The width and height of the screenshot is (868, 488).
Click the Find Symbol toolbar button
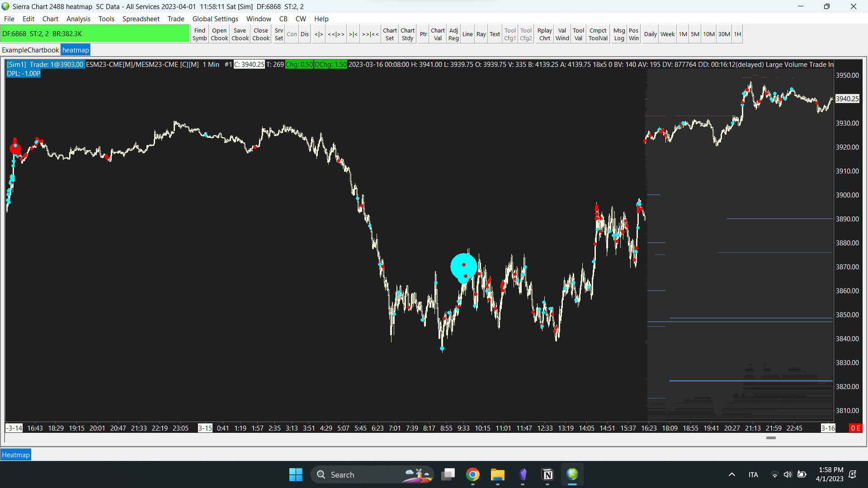(x=199, y=34)
